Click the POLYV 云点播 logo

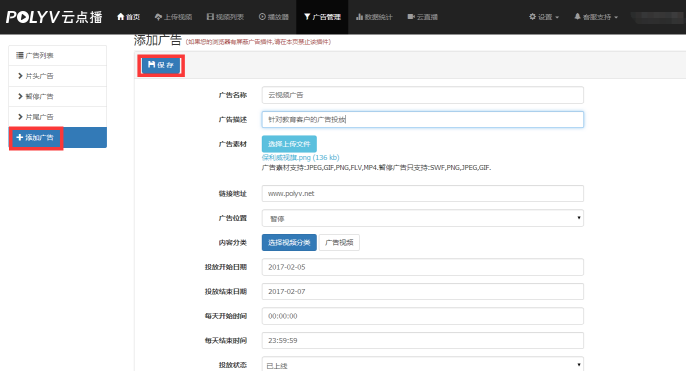point(54,17)
